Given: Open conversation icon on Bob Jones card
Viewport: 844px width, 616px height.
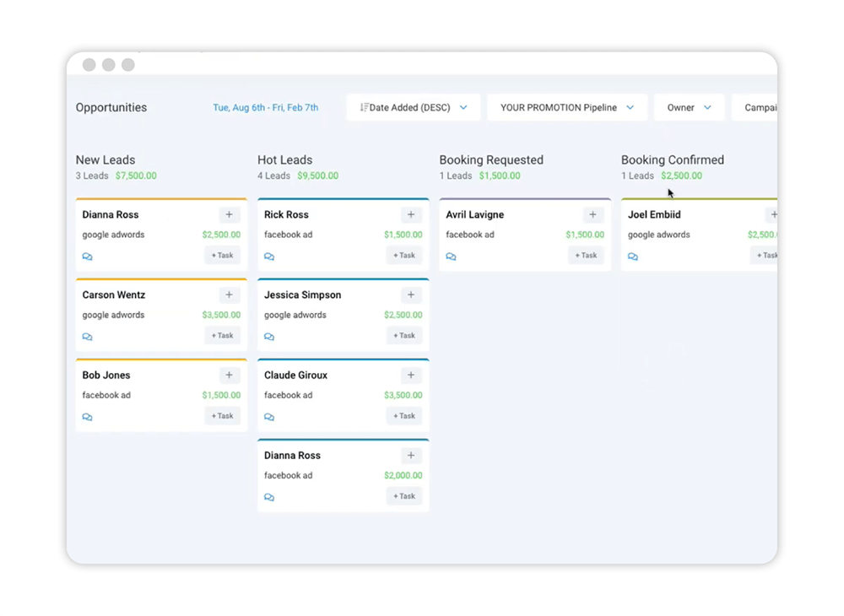Looking at the screenshot, I should (87, 417).
